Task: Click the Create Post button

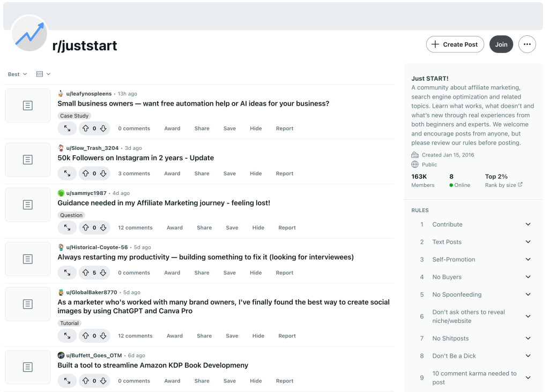Action: (455, 44)
